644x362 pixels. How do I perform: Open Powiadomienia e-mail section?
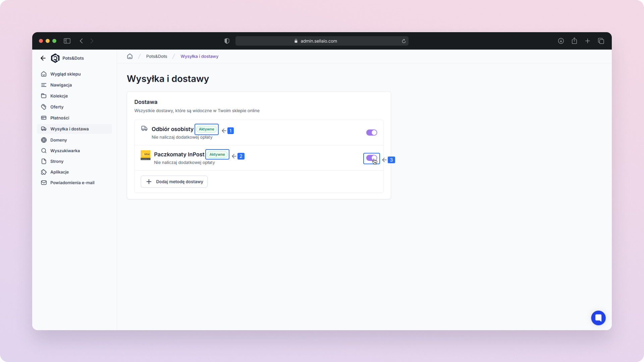pos(72,183)
